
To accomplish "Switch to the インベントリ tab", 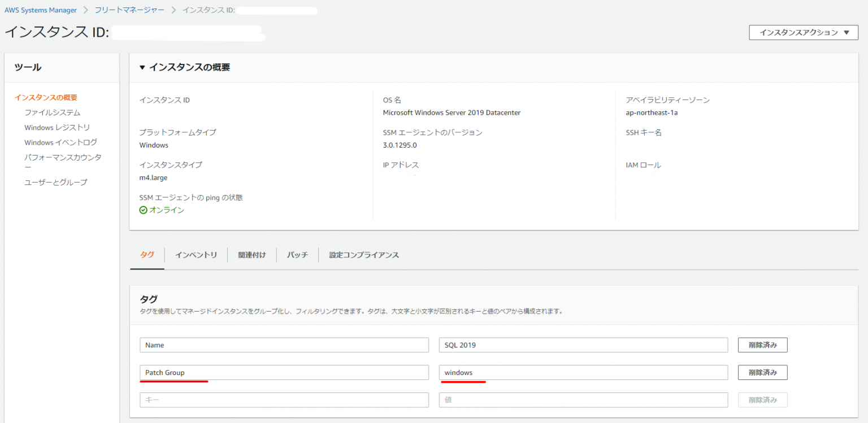I will [196, 255].
